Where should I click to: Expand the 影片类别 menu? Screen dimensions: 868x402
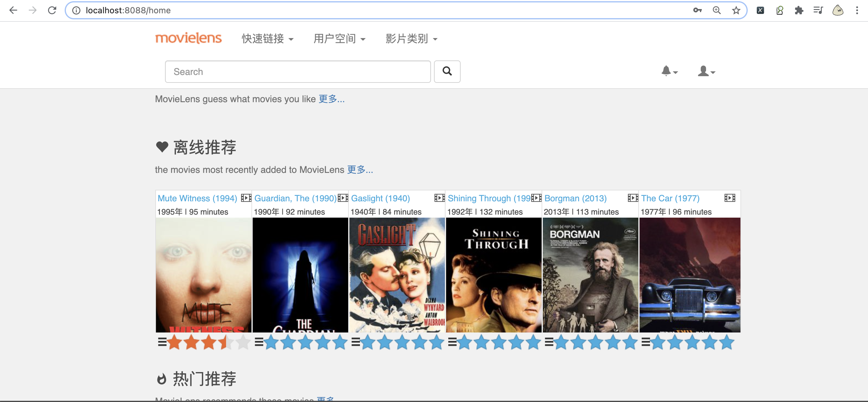click(411, 39)
